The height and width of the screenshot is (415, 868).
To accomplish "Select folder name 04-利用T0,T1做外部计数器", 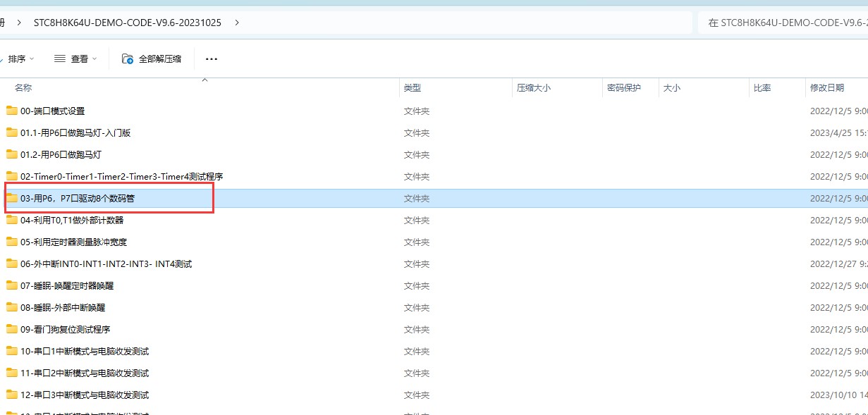I will [x=72, y=220].
